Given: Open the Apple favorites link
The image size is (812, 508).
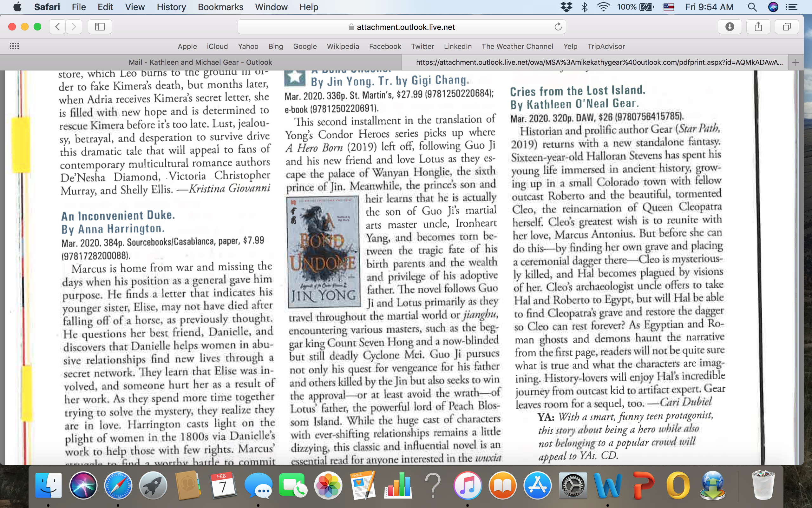Looking at the screenshot, I should [187, 46].
